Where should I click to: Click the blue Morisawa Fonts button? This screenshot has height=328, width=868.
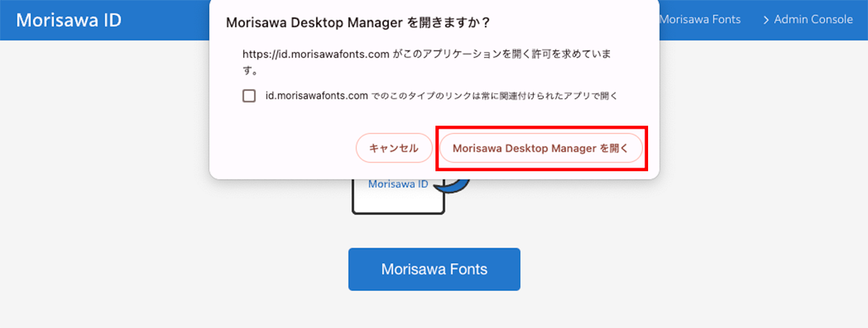(x=434, y=269)
